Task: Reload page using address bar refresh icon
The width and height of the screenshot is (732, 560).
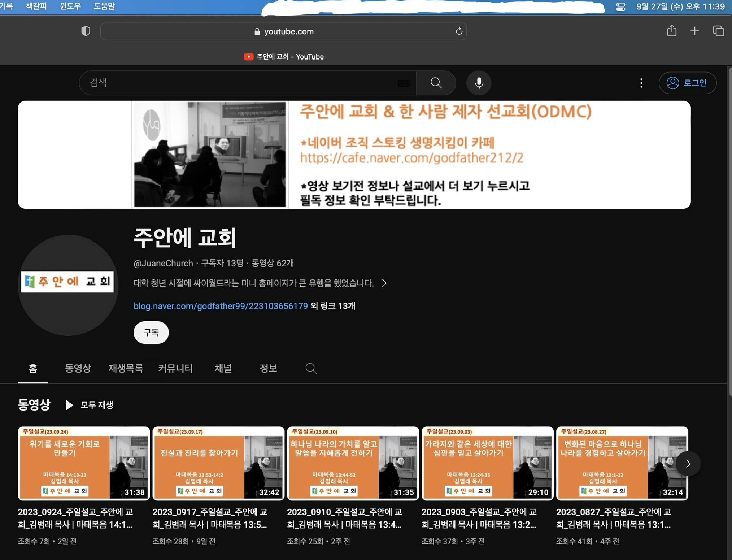Action: pyautogui.click(x=459, y=31)
